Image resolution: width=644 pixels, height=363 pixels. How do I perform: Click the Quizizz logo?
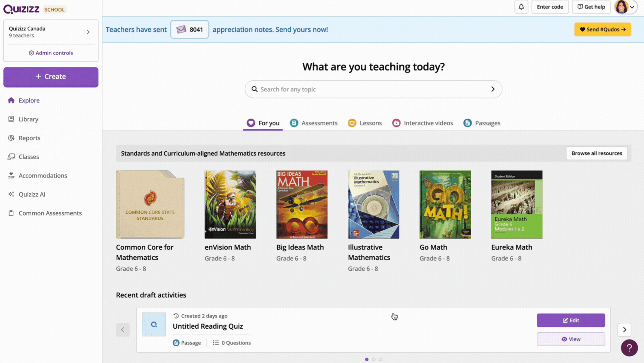tap(21, 9)
